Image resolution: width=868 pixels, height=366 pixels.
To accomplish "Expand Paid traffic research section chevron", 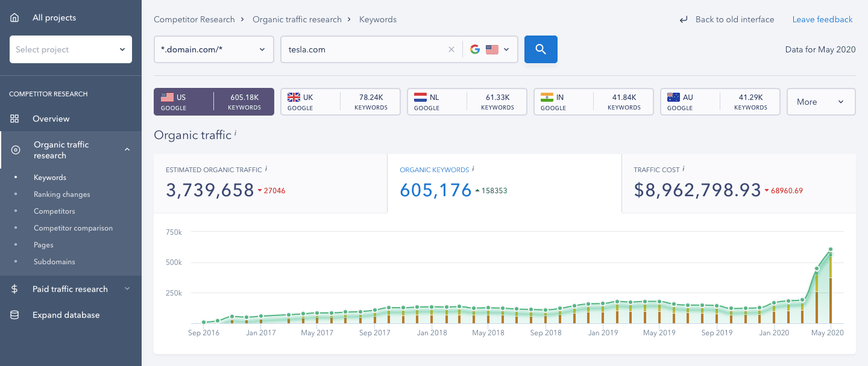I will coord(127,289).
